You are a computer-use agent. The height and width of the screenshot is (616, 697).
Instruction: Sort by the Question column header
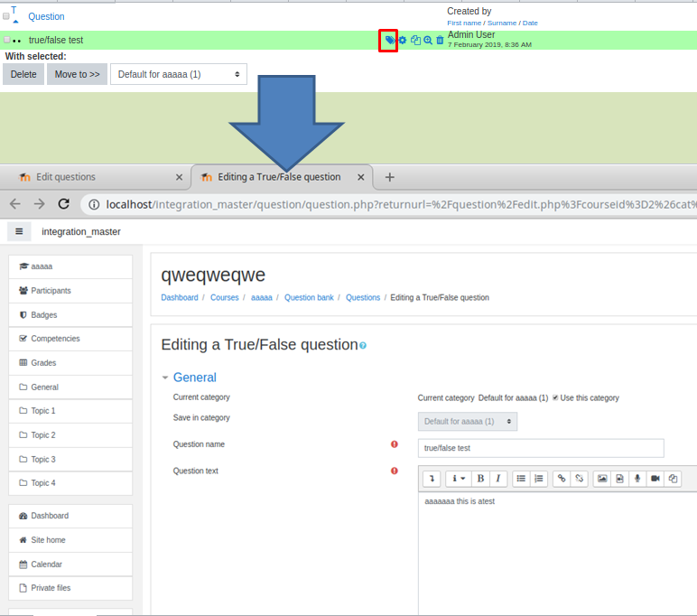(46, 16)
